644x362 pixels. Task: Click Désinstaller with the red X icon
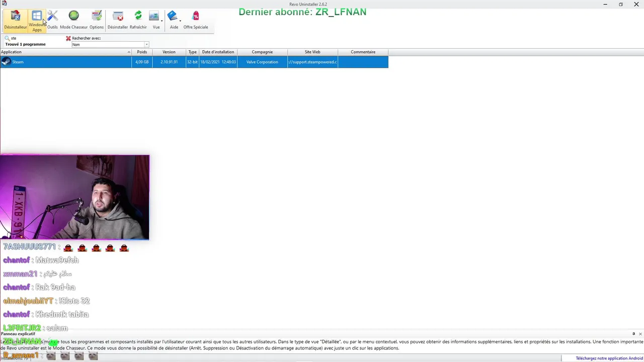click(x=118, y=20)
